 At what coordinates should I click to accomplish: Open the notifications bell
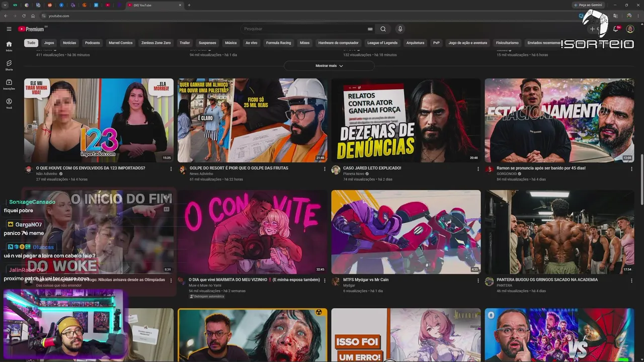click(616, 29)
